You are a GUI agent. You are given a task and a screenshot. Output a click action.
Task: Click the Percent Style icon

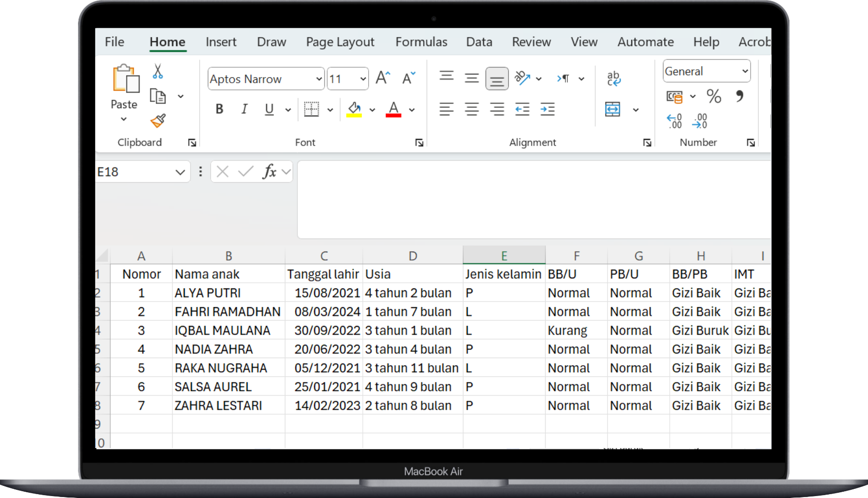pos(714,97)
